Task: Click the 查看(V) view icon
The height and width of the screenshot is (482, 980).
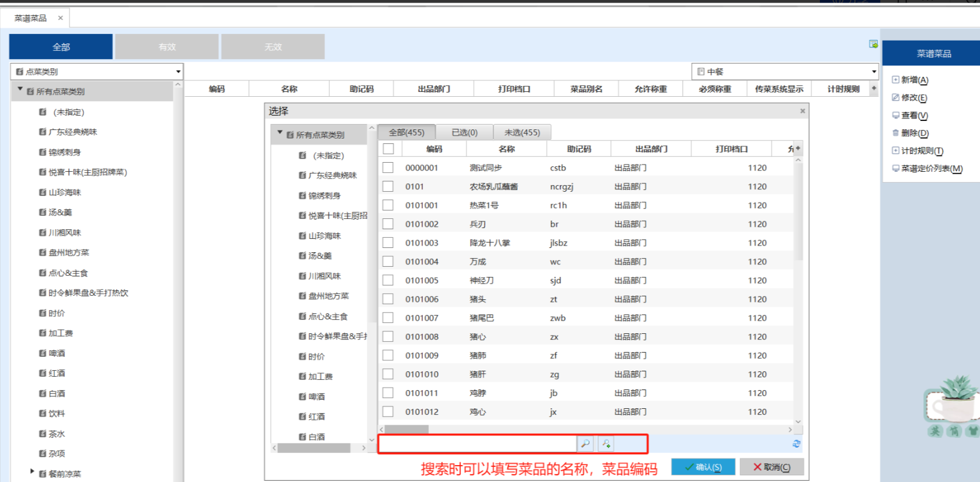Action: [895, 116]
